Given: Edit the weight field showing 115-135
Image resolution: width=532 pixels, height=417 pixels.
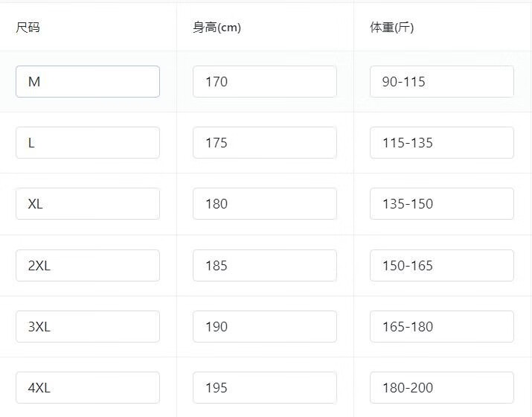Looking at the screenshot, I should pos(441,143).
